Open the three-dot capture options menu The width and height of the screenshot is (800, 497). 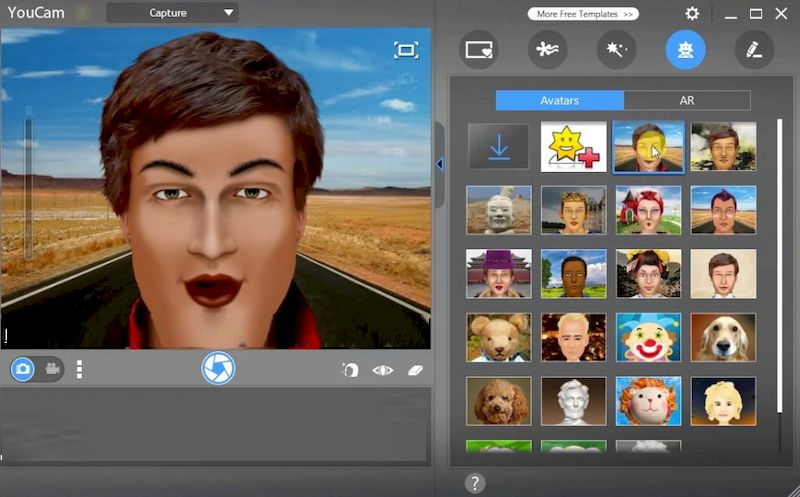pyautogui.click(x=79, y=369)
